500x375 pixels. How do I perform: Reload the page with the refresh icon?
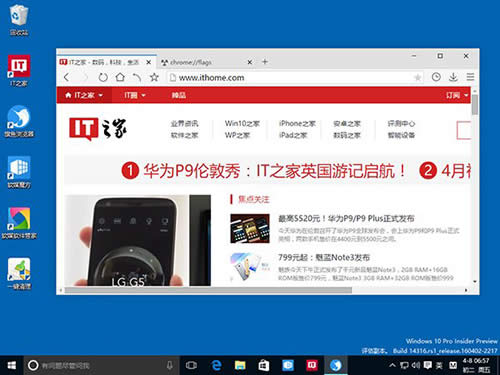point(103,77)
